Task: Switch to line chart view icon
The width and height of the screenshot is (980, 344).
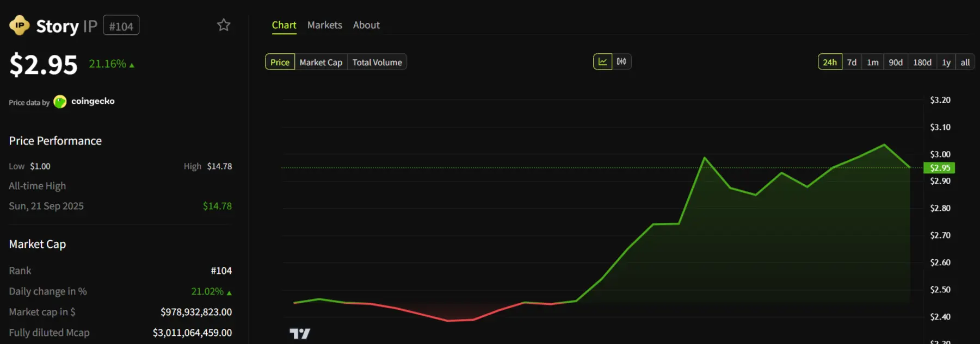Action: click(602, 61)
